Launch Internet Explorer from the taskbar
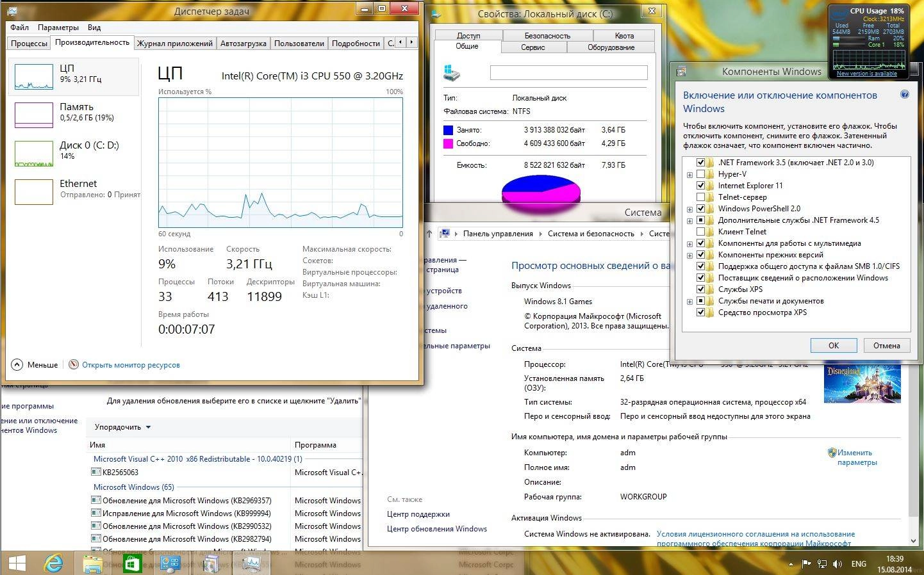 53,563
